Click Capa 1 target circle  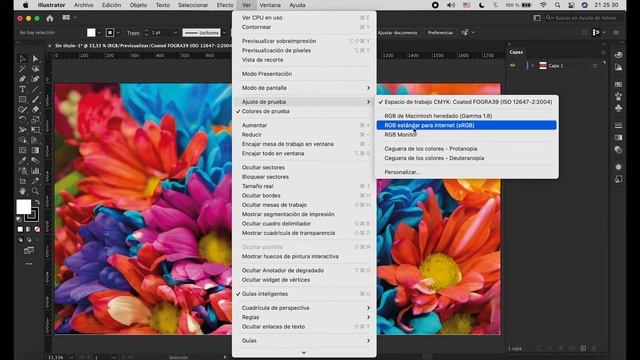[x=595, y=66]
